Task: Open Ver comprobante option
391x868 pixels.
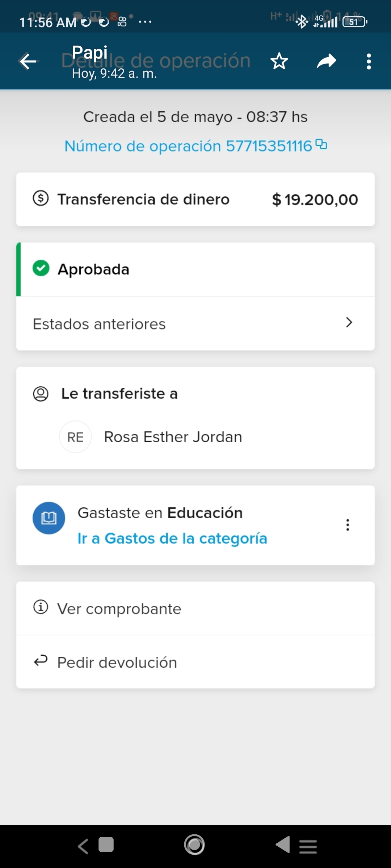Action: [119, 609]
